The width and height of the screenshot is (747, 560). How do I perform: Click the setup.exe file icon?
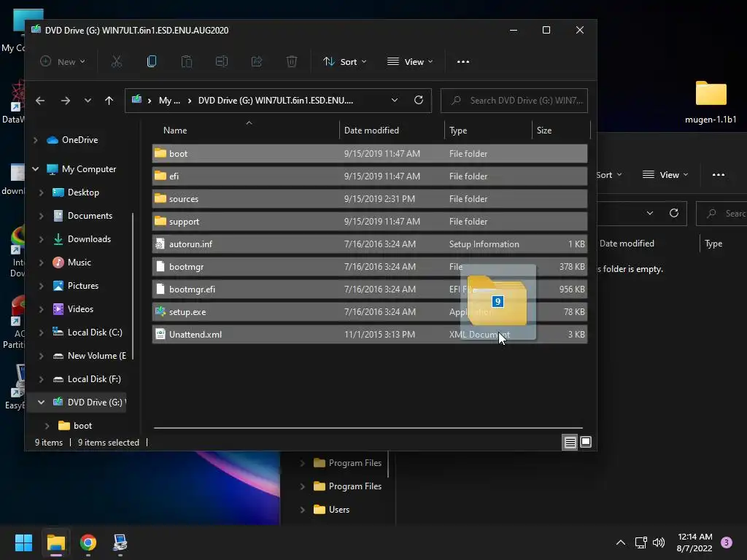tap(160, 311)
